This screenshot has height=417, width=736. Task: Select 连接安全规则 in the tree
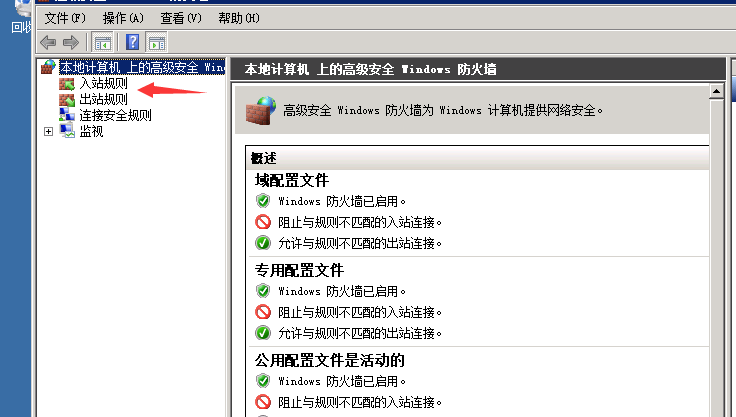(115, 116)
